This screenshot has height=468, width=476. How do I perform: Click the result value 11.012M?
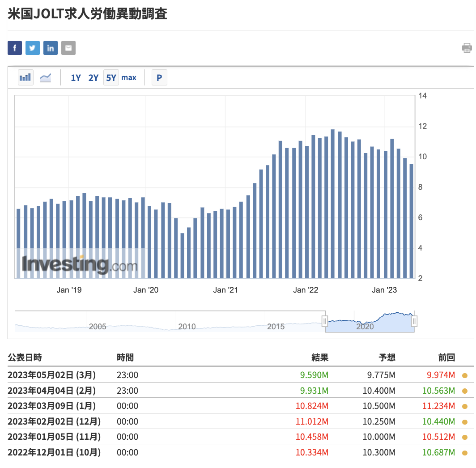(x=312, y=421)
